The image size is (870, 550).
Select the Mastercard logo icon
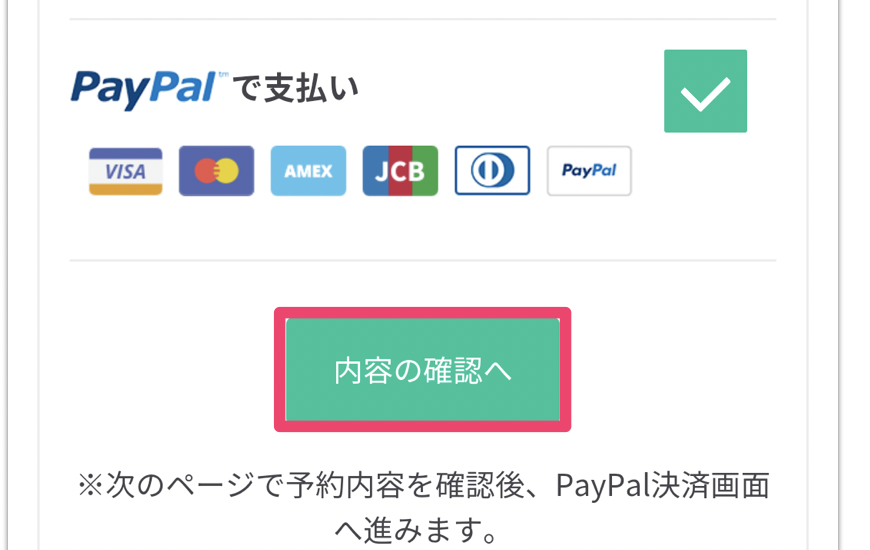click(216, 171)
